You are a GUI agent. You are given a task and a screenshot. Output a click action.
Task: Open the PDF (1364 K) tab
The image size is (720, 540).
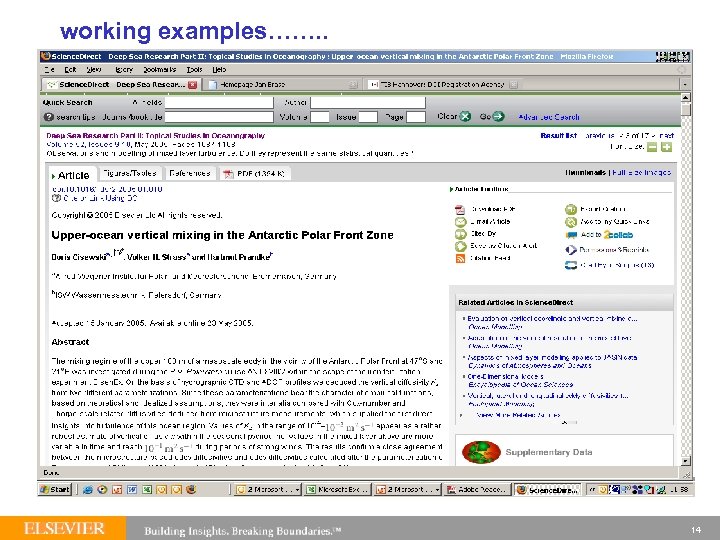pos(254,174)
